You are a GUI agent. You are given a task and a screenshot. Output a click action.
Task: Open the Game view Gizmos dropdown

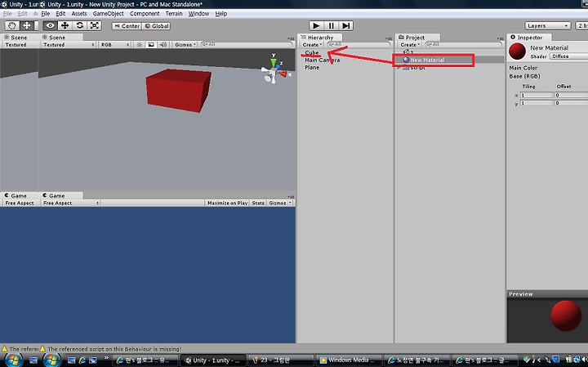[280, 203]
